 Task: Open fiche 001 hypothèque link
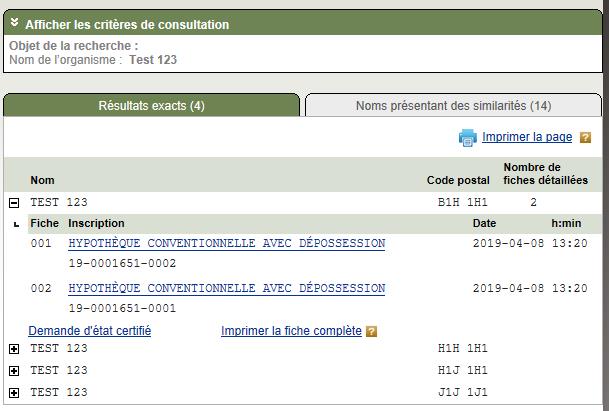[226, 244]
